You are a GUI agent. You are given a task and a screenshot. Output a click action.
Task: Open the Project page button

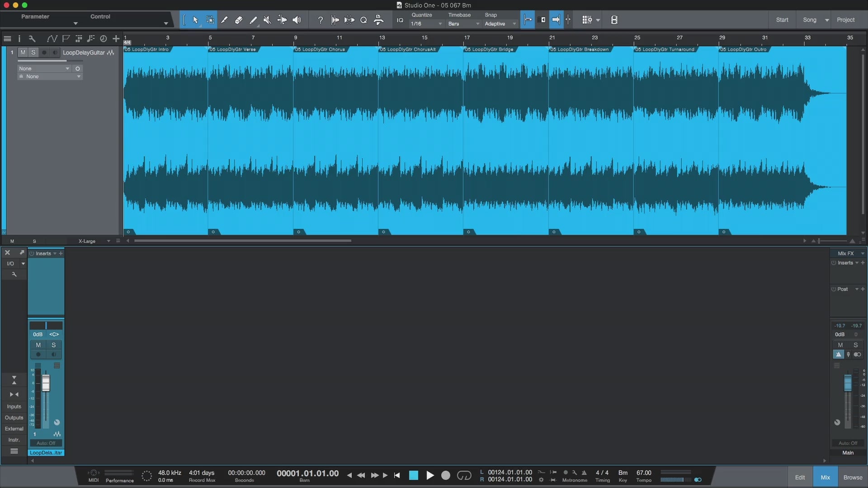845,20
